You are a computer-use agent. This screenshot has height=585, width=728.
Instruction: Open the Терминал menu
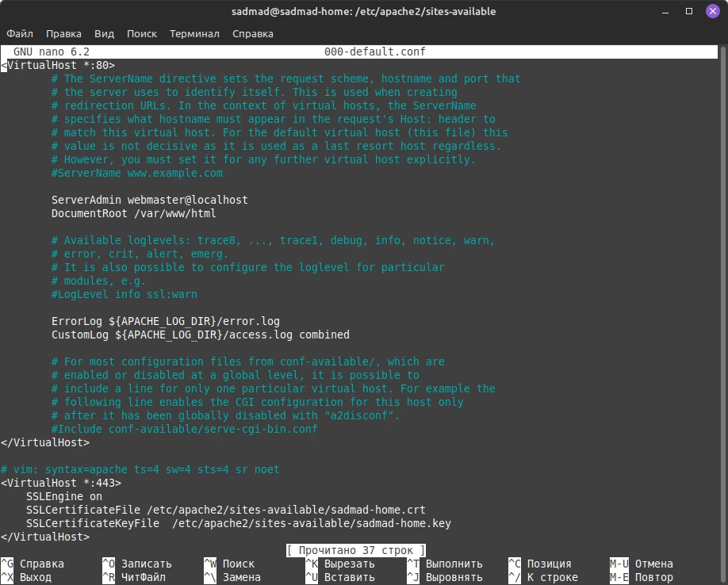click(x=194, y=34)
